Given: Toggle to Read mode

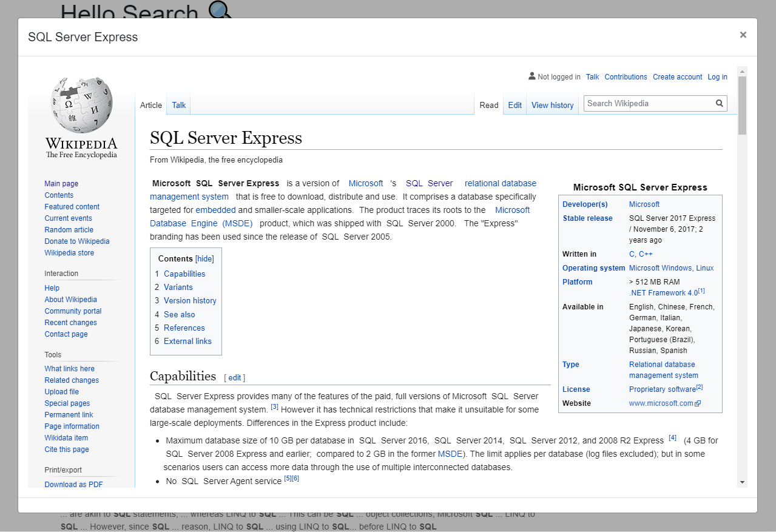Looking at the screenshot, I should pos(488,105).
